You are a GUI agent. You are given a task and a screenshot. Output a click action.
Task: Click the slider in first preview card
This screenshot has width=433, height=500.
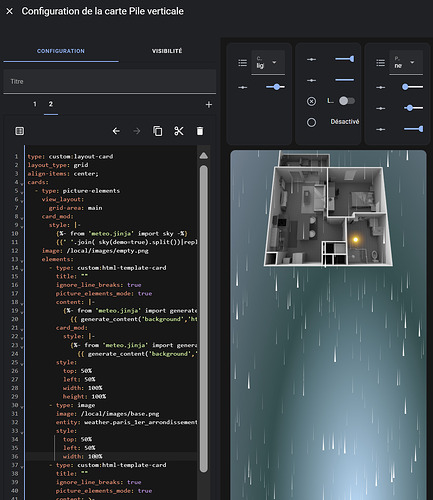pyautogui.click(x=275, y=87)
